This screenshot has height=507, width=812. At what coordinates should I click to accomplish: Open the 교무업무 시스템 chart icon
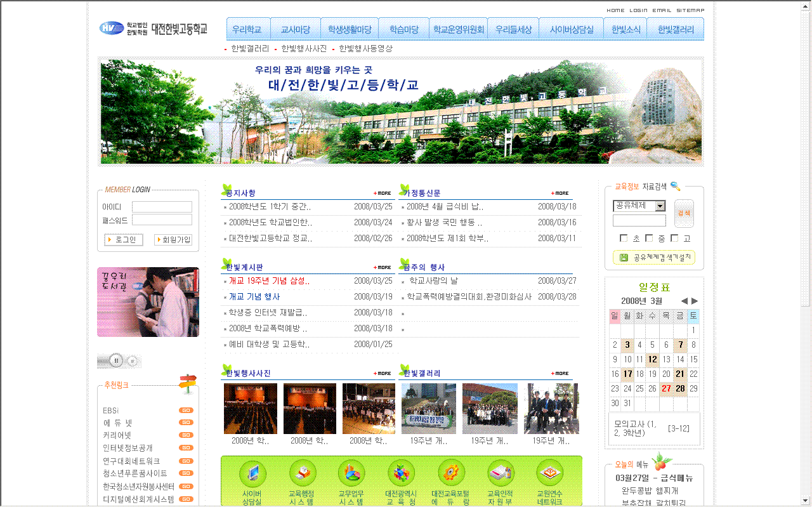pyautogui.click(x=351, y=475)
